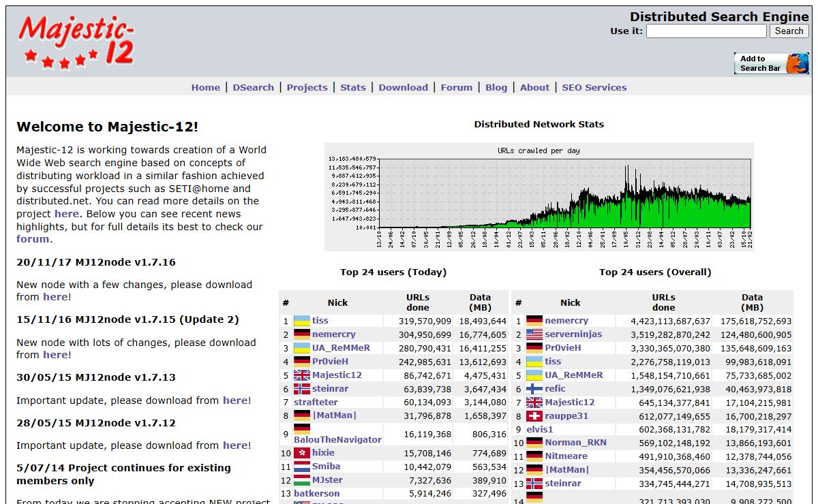The width and height of the screenshot is (818, 504).
Task: Click Ukraine flag beside tiss in Overall table
Action: tap(534, 362)
